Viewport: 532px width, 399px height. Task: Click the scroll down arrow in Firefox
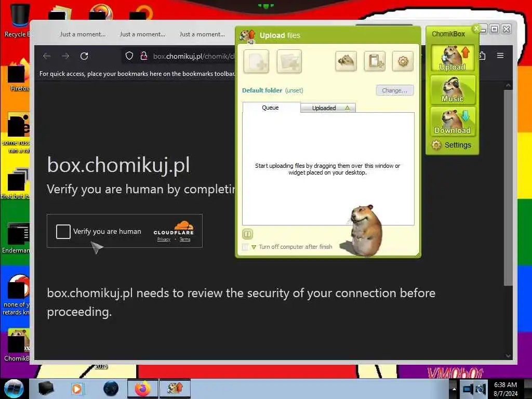tap(508, 355)
